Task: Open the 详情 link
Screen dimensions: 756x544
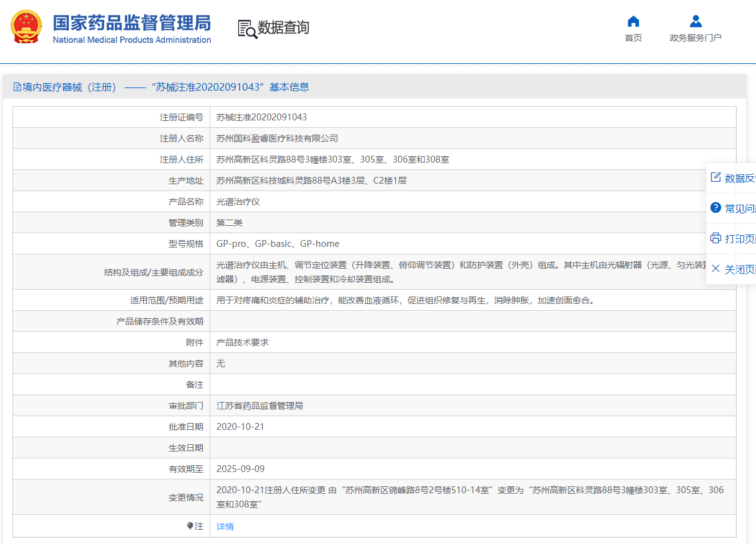Action: (x=225, y=527)
